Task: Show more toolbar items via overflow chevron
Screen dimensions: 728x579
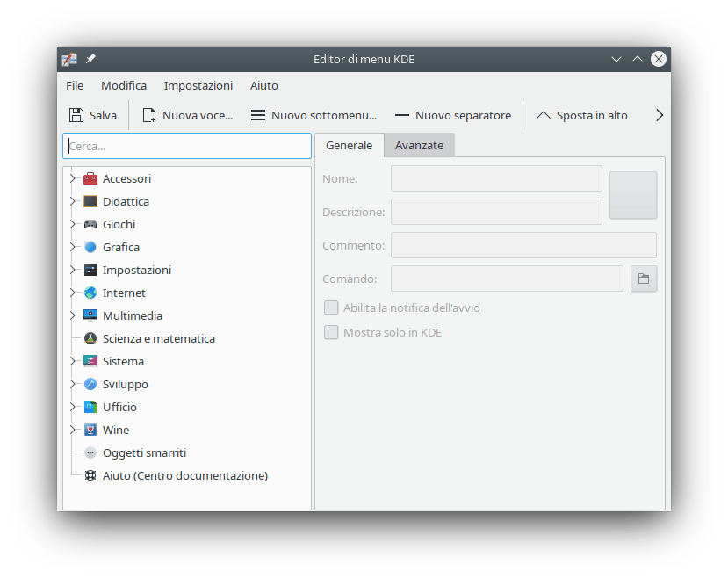Action: [660, 115]
